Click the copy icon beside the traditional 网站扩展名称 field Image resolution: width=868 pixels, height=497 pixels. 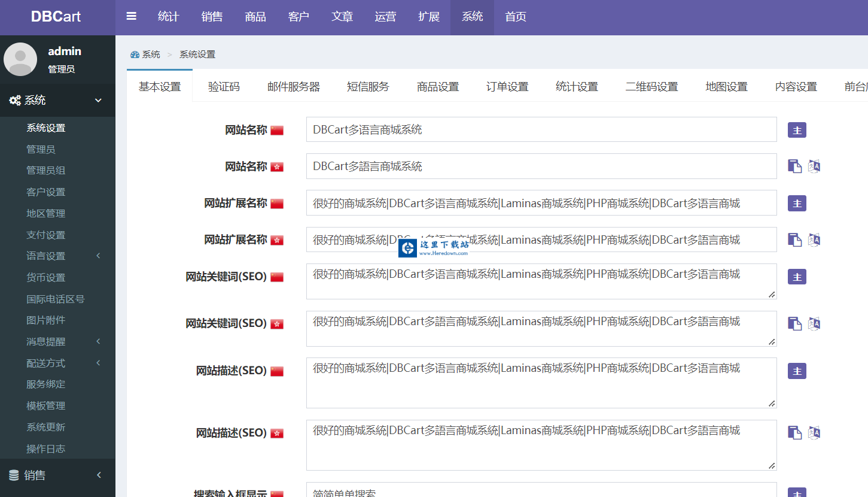[x=794, y=240]
